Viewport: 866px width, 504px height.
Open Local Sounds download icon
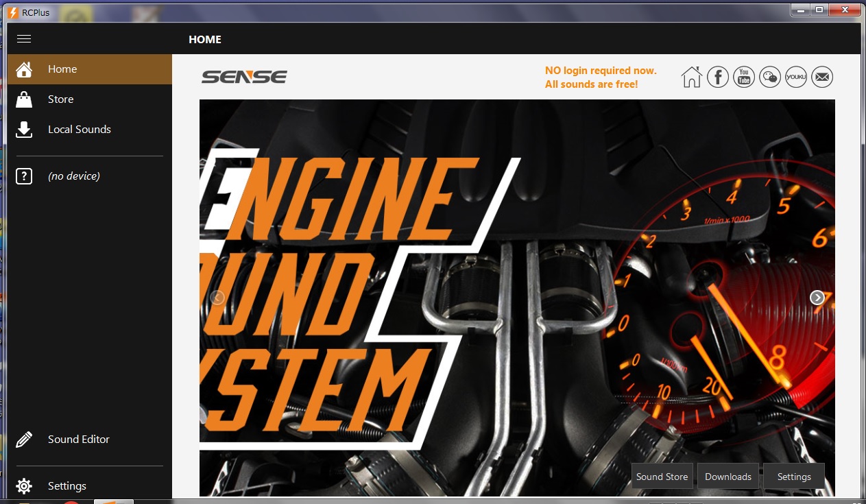click(24, 130)
